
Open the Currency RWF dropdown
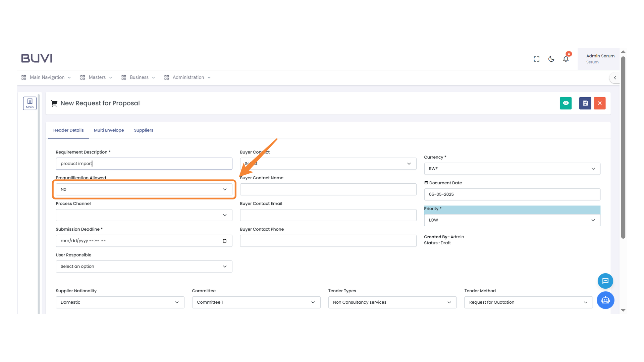(512, 169)
